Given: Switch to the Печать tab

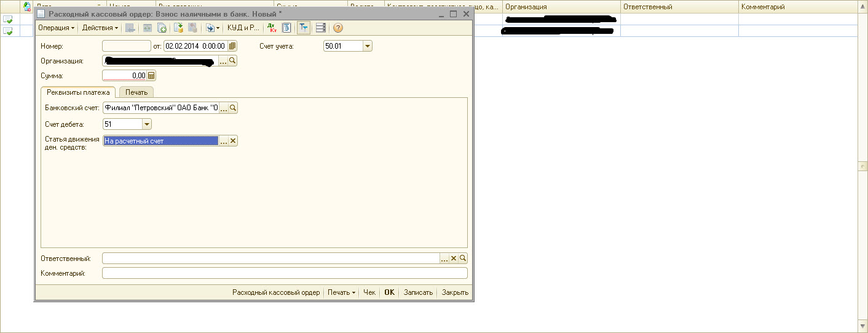Looking at the screenshot, I should coord(136,92).
